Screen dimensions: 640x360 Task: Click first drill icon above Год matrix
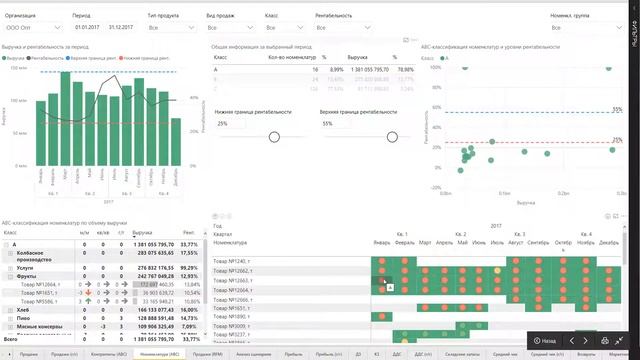[x=215, y=216]
